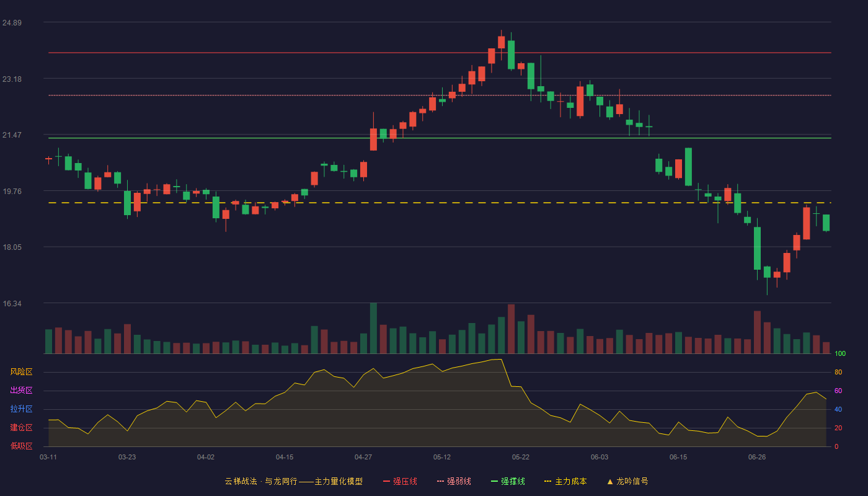The width and height of the screenshot is (868, 496).
Task: Click the 建仓区 zone label
Action: (21, 428)
